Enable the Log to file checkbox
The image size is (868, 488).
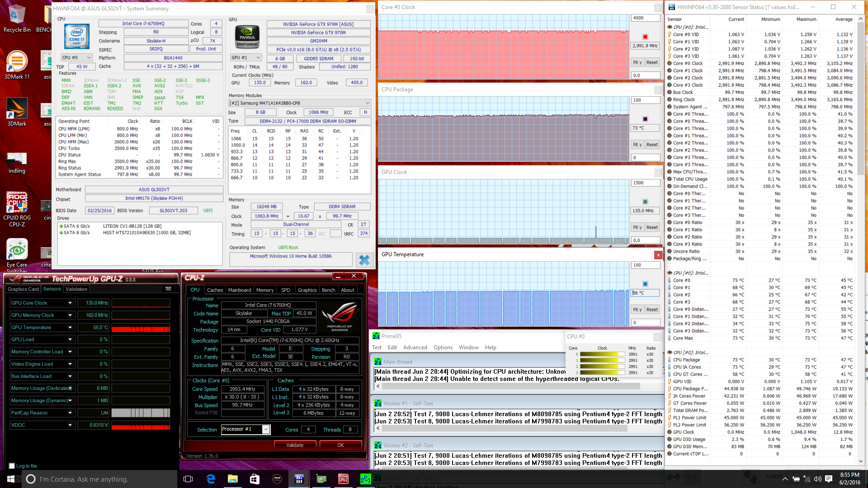12,466
